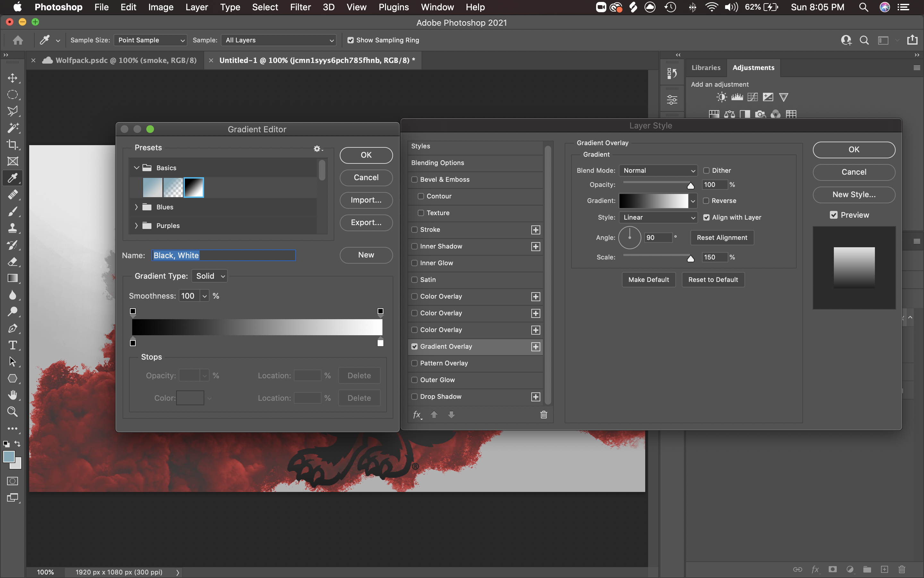Select the Brush tool
Viewport: 924px width, 578px height.
[13, 211]
